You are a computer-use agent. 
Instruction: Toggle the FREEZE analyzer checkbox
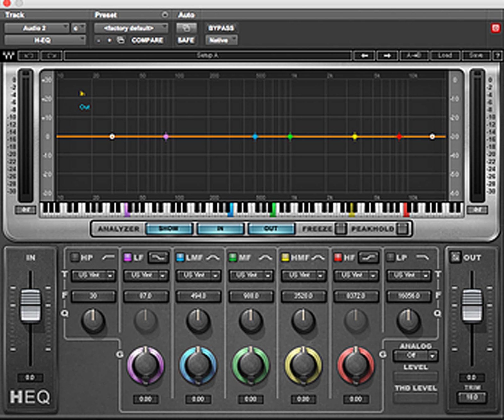pos(340,229)
